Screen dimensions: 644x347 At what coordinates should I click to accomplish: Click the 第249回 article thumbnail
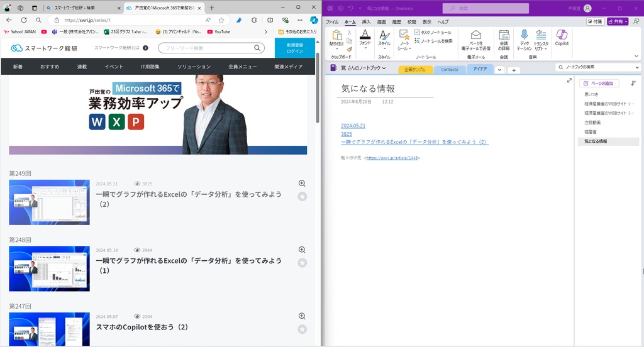[49, 202]
